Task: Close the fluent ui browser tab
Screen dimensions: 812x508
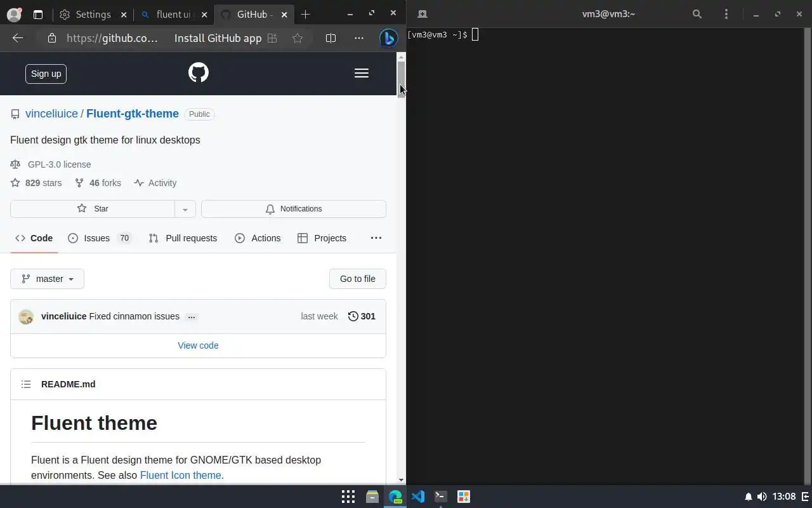Action: (x=204, y=14)
